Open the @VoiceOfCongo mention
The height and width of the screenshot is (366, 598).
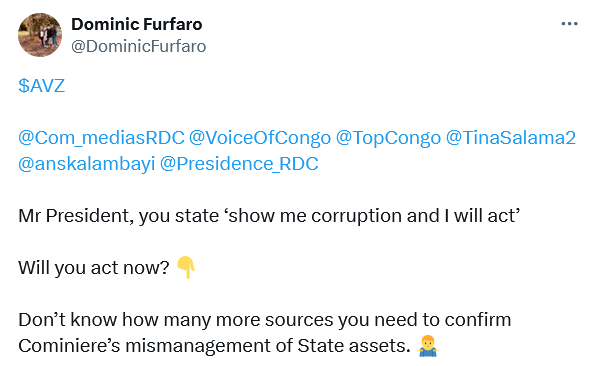tap(260, 138)
